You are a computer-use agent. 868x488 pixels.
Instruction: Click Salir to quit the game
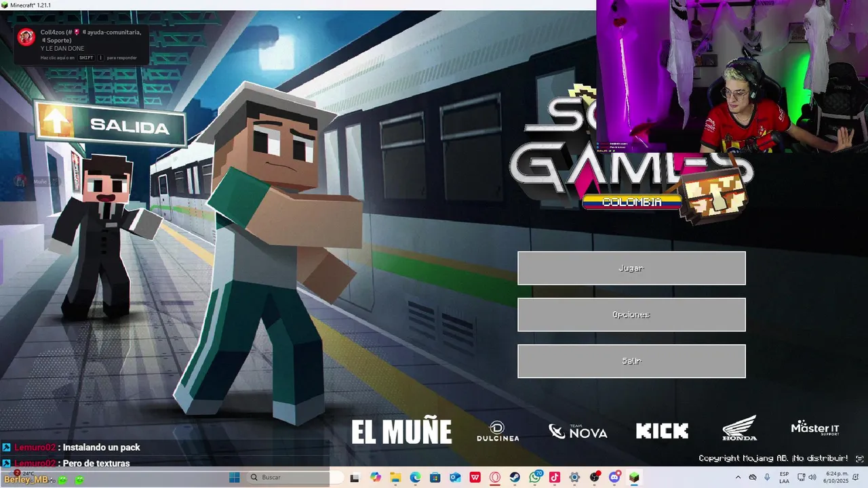pyautogui.click(x=631, y=361)
